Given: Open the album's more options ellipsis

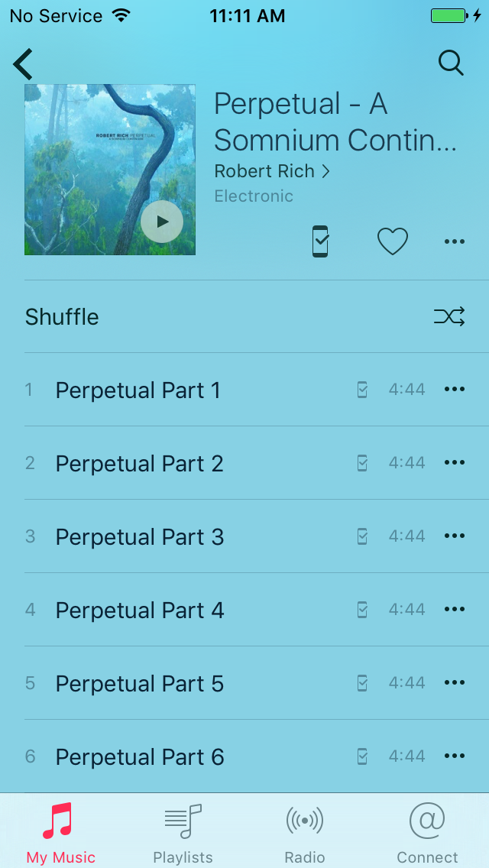Looking at the screenshot, I should [x=454, y=241].
